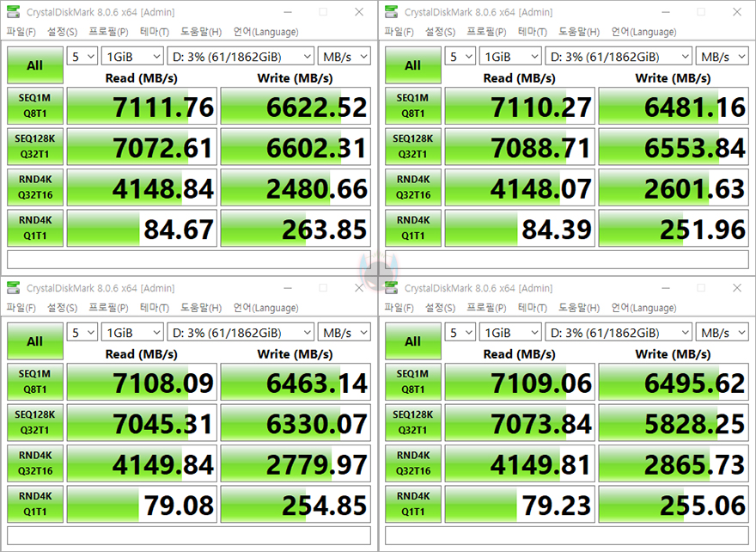Open 언어(Language) menu in the 7108.09 window
The width and height of the screenshot is (756, 552).
click(266, 308)
